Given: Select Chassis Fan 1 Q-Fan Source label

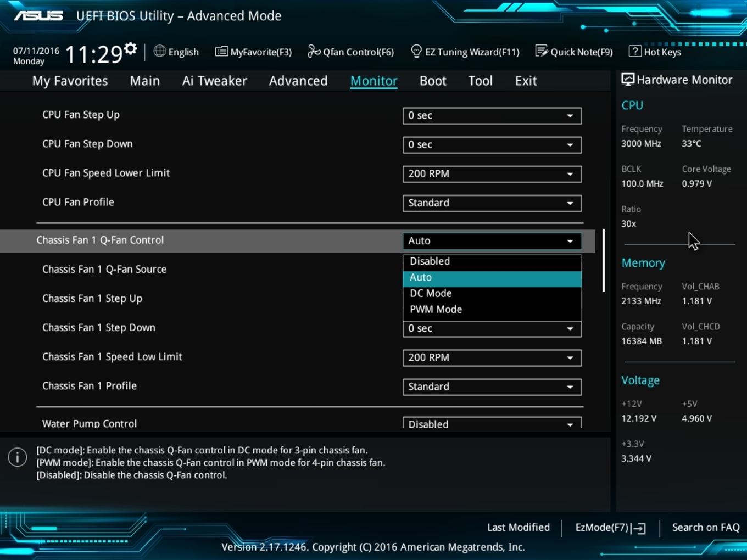Looking at the screenshot, I should pyautogui.click(x=104, y=270).
